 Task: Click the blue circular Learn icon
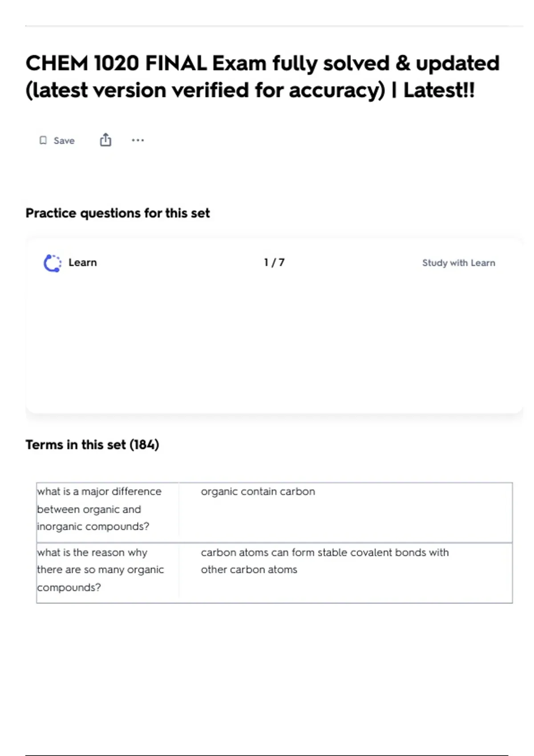(x=53, y=263)
